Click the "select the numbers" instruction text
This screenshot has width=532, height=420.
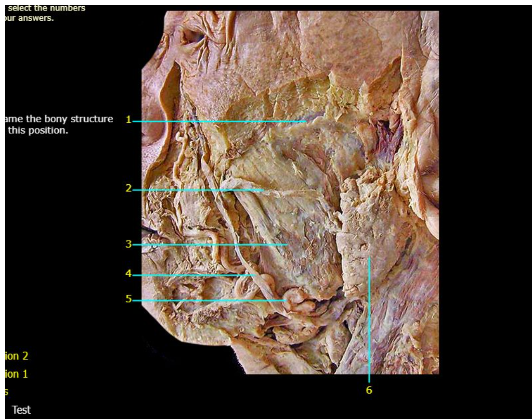tap(47, 8)
